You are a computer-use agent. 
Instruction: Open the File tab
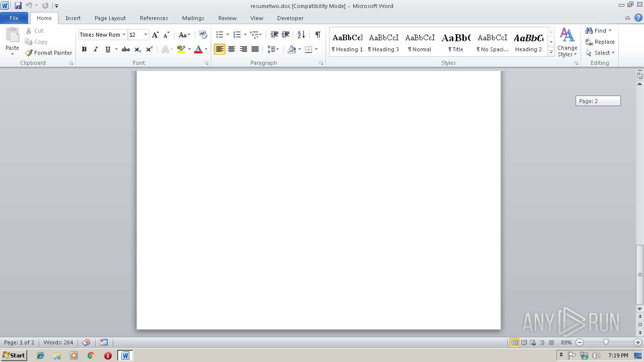click(14, 18)
